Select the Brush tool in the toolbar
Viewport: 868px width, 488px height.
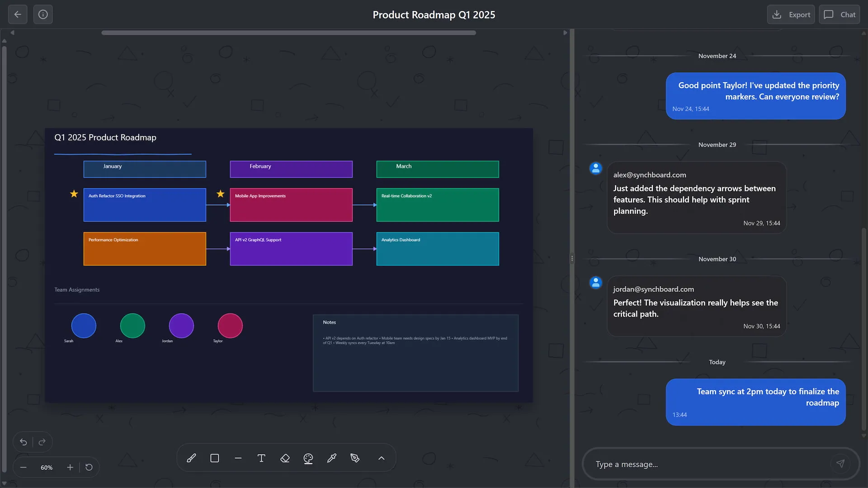(x=191, y=458)
